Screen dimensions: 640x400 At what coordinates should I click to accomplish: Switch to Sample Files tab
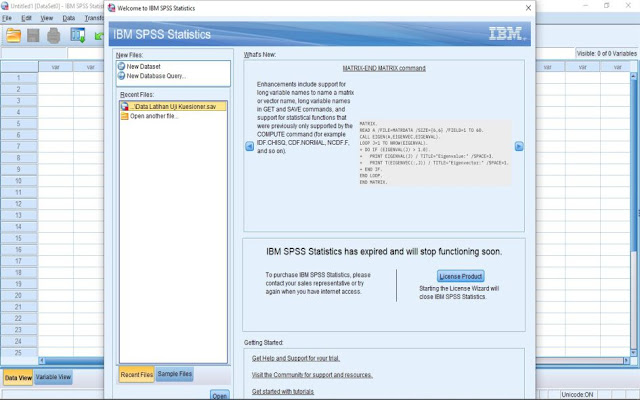pyautogui.click(x=175, y=374)
